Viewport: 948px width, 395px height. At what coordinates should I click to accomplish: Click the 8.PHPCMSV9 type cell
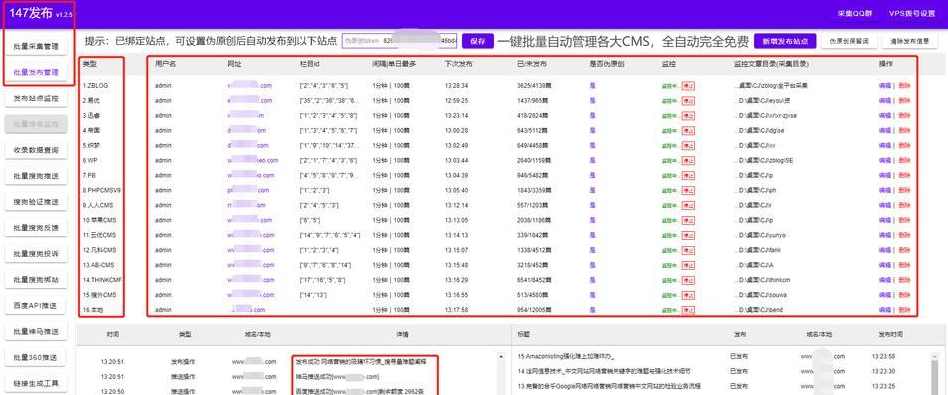(x=102, y=190)
